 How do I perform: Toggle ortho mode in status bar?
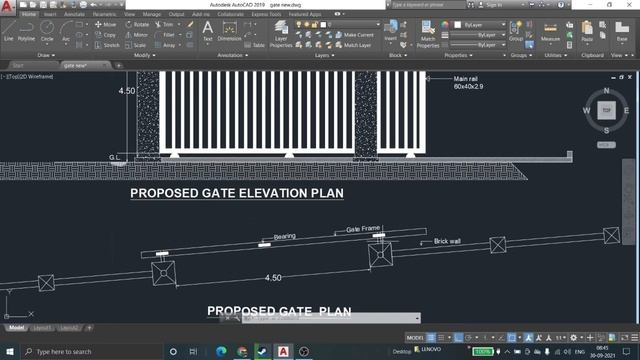458,338
